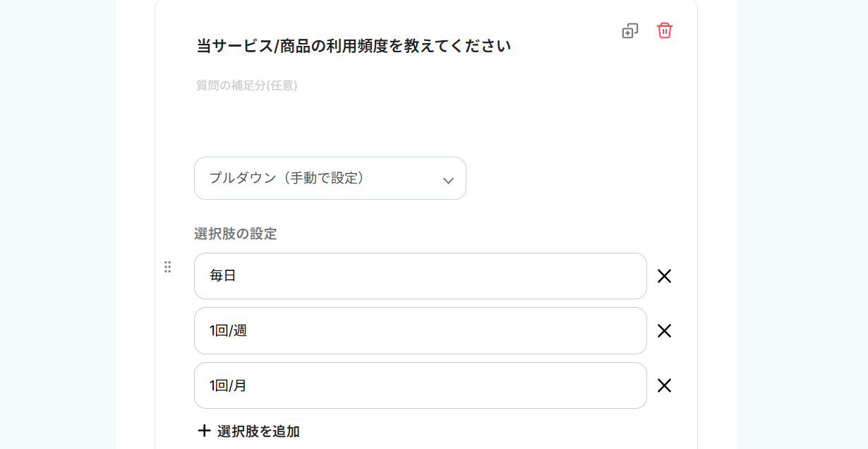The image size is (868, 449).
Task: Click the 選択肢の設定 section heading
Action: [x=236, y=234]
